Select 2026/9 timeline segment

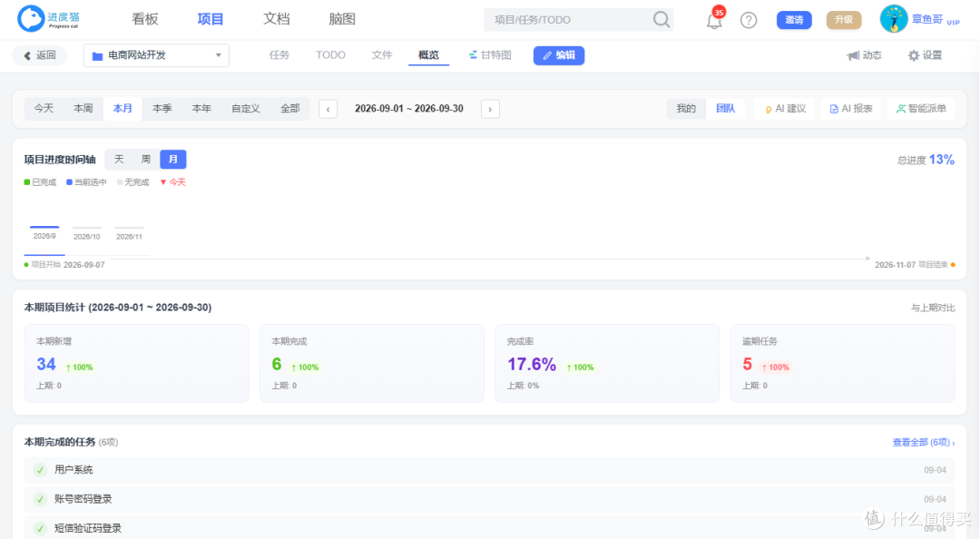[x=44, y=236]
